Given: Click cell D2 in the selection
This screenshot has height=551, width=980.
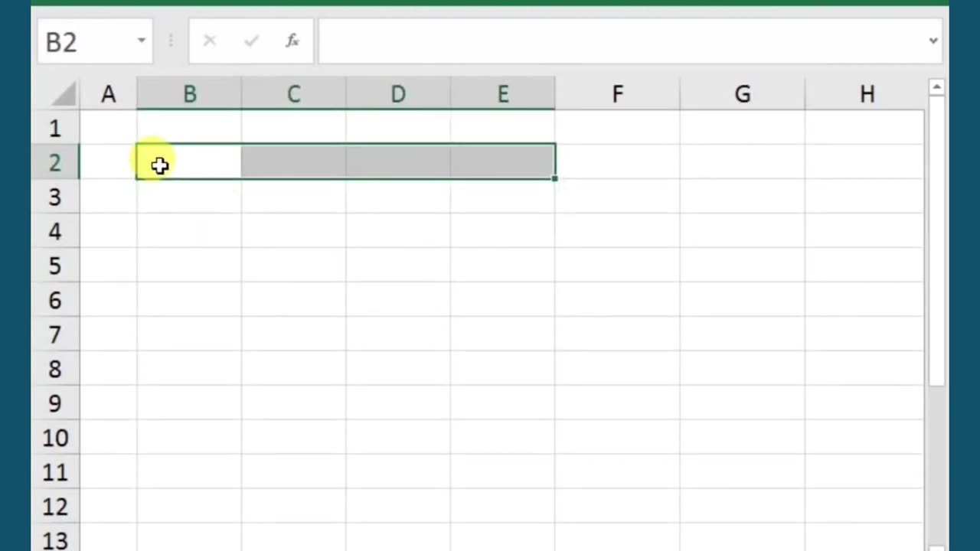Looking at the screenshot, I should click(x=398, y=161).
